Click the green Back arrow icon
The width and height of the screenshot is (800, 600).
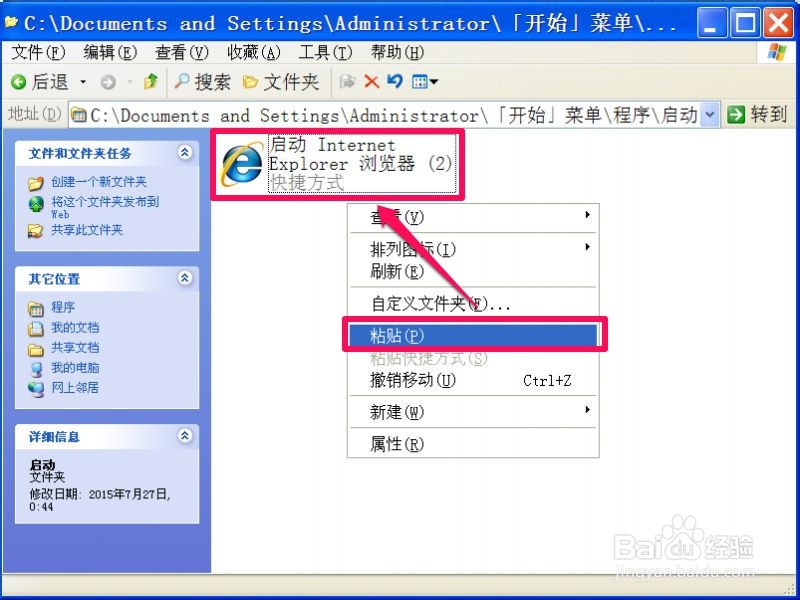pos(19,82)
